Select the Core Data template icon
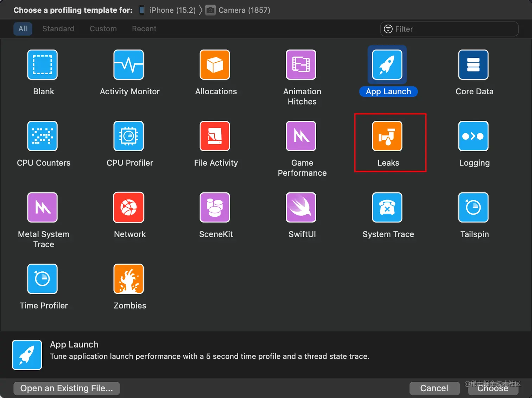Image resolution: width=532 pixels, height=398 pixels. [474, 65]
